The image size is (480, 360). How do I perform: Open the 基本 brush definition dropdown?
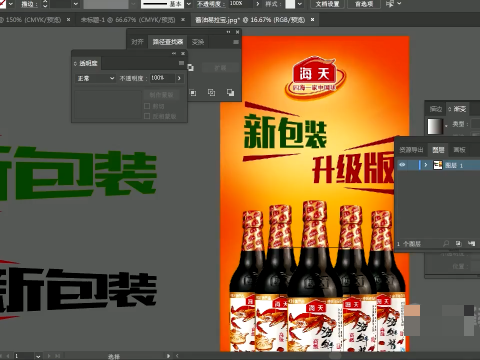coord(189,4)
